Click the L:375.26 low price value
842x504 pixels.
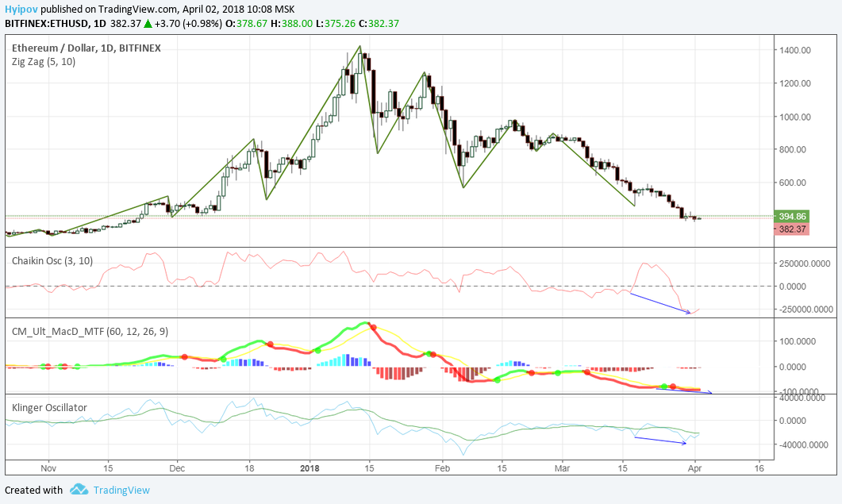[x=336, y=24]
